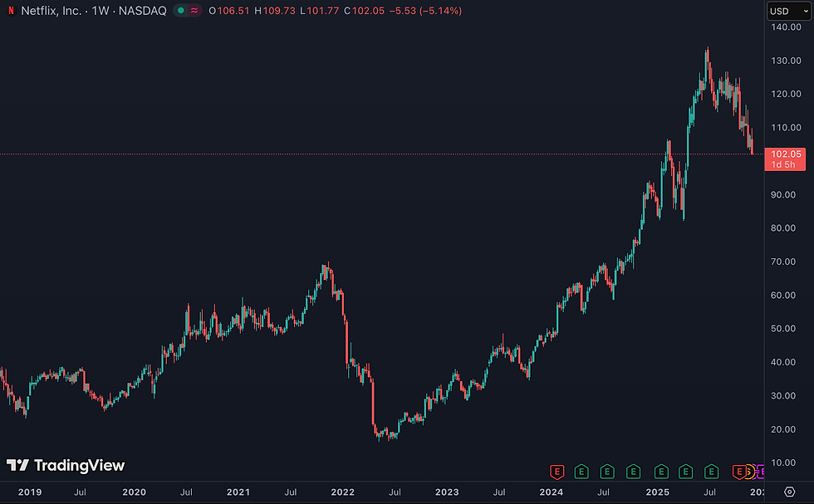Click the 20.00 price axis label
This screenshot has width=814, height=504.
pyautogui.click(x=783, y=429)
